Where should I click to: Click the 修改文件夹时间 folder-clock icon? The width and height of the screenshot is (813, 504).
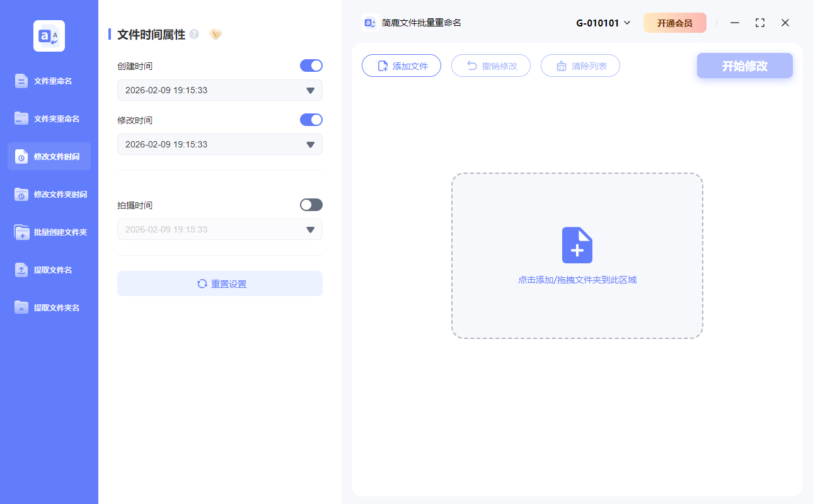click(x=21, y=194)
